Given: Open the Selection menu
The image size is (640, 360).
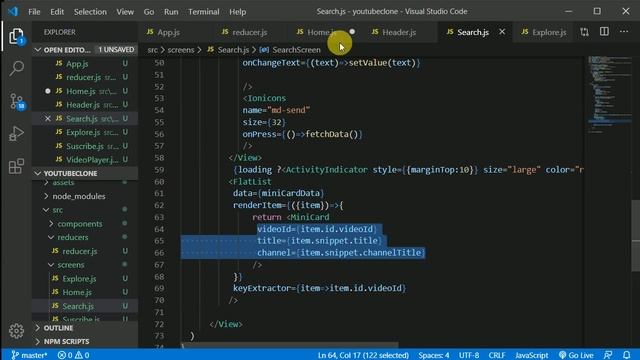Looking at the screenshot, I should point(90,12).
